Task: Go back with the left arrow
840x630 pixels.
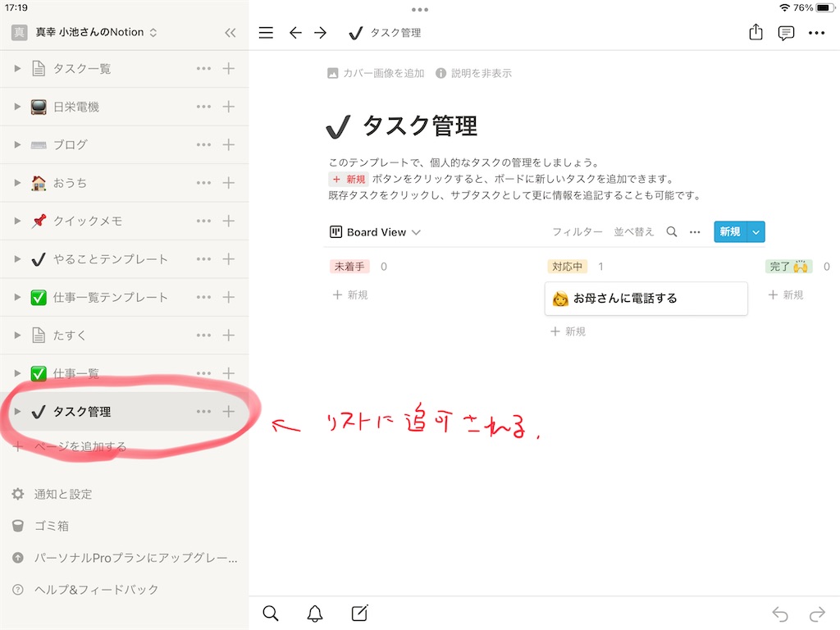Action: pos(295,33)
